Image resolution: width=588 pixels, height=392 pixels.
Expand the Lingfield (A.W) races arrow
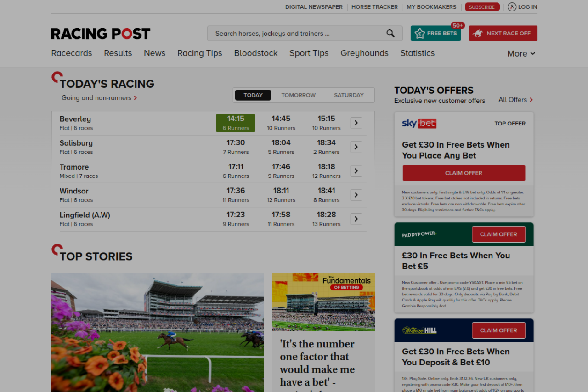point(356,219)
